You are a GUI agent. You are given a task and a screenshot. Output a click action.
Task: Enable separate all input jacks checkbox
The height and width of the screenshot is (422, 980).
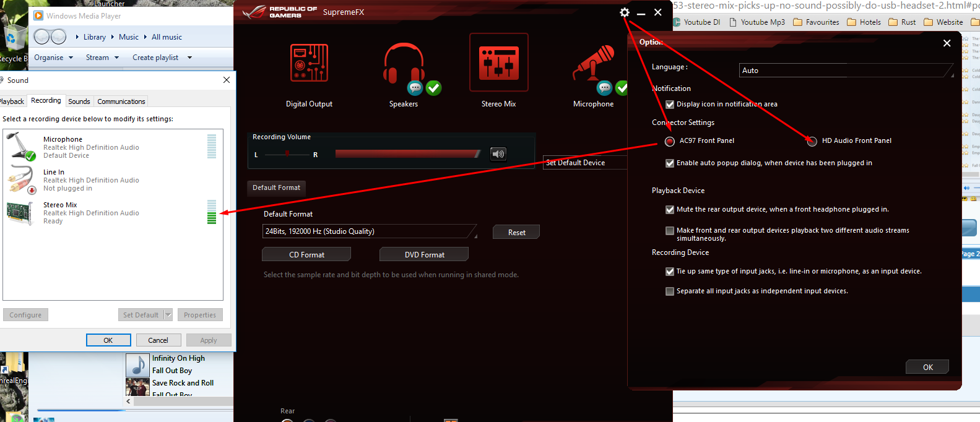pyautogui.click(x=669, y=291)
